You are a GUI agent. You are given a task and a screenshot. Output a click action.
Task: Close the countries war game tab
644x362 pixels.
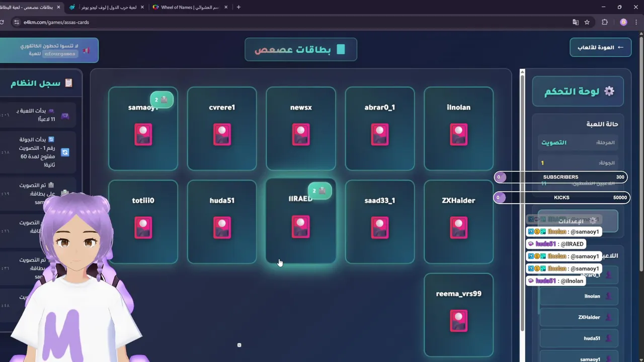(x=142, y=7)
